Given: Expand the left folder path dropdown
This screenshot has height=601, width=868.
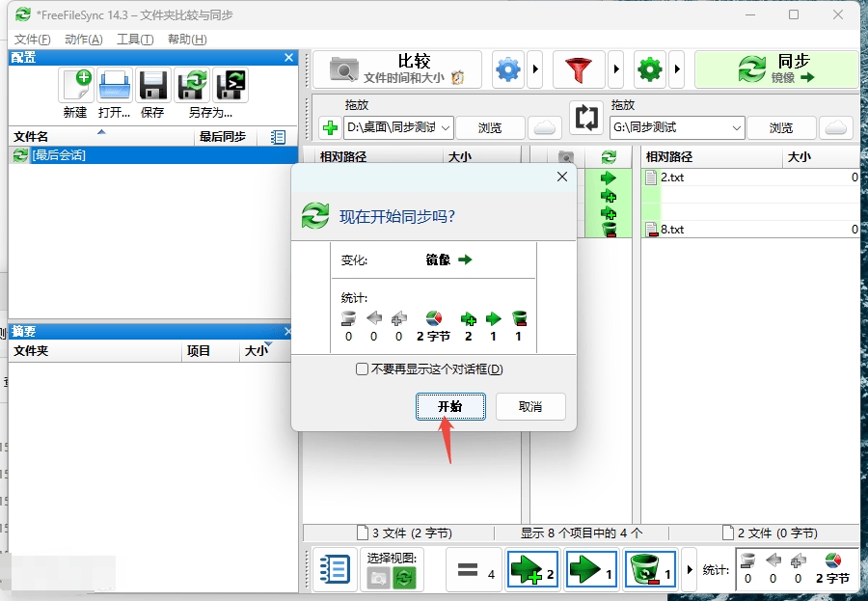Looking at the screenshot, I should coord(445,127).
